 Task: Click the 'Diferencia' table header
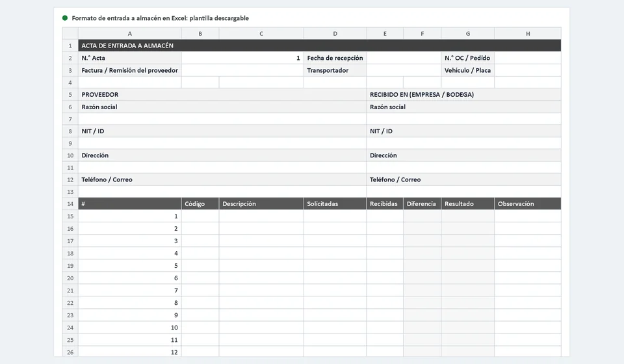click(x=422, y=203)
